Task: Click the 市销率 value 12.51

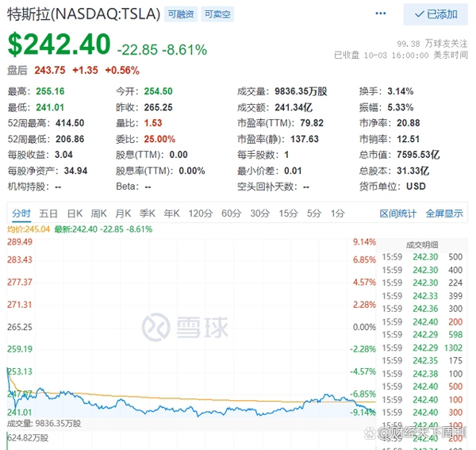Action: click(x=409, y=139)
